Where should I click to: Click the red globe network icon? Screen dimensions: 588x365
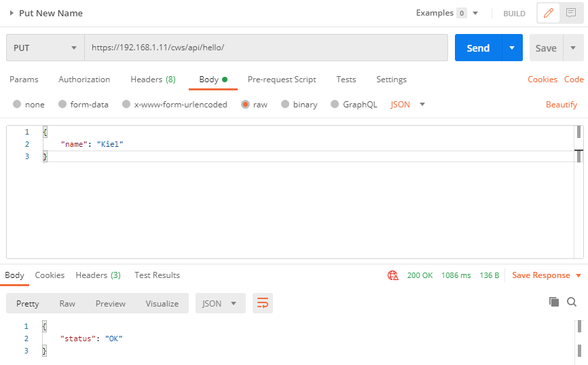pos(392,275)
